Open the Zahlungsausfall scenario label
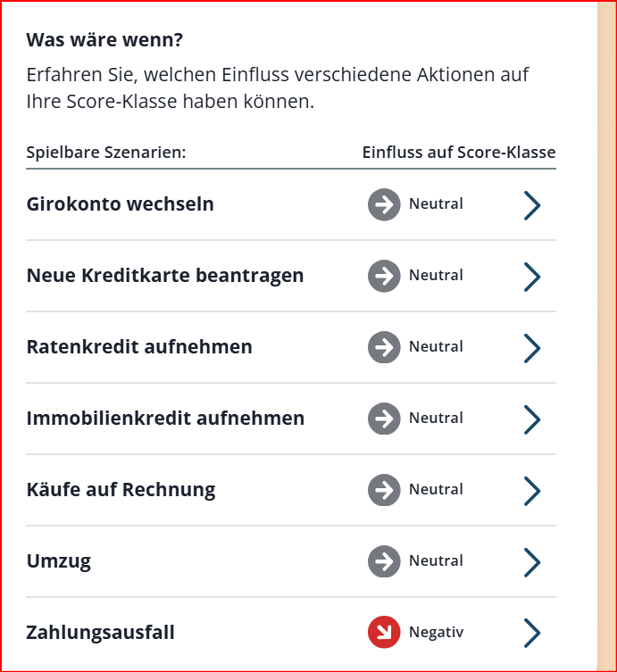Screen dimensions: 617x672 [x=101, y=633]
